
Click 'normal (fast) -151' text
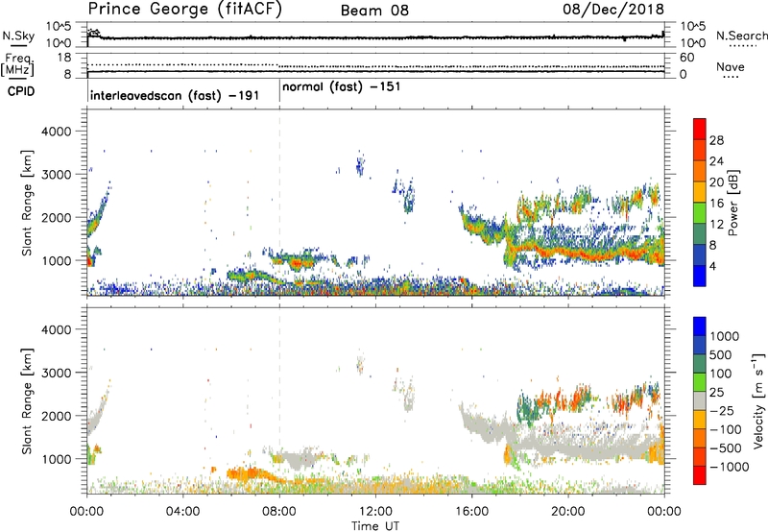click(x=342, y=87)
